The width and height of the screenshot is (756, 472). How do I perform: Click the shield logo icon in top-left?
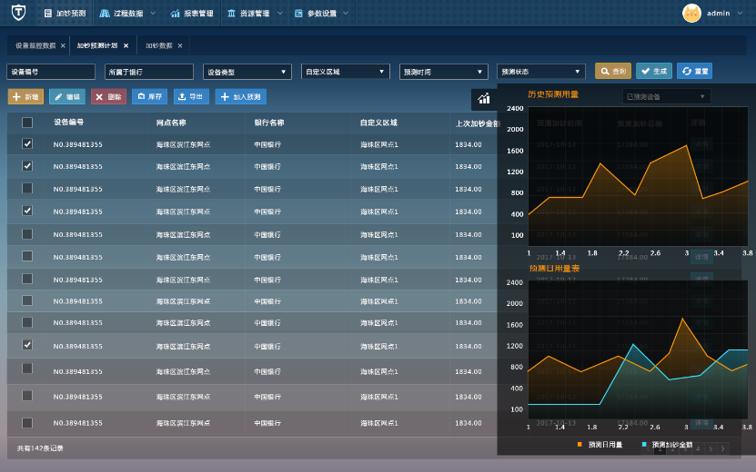click(18, 14)
